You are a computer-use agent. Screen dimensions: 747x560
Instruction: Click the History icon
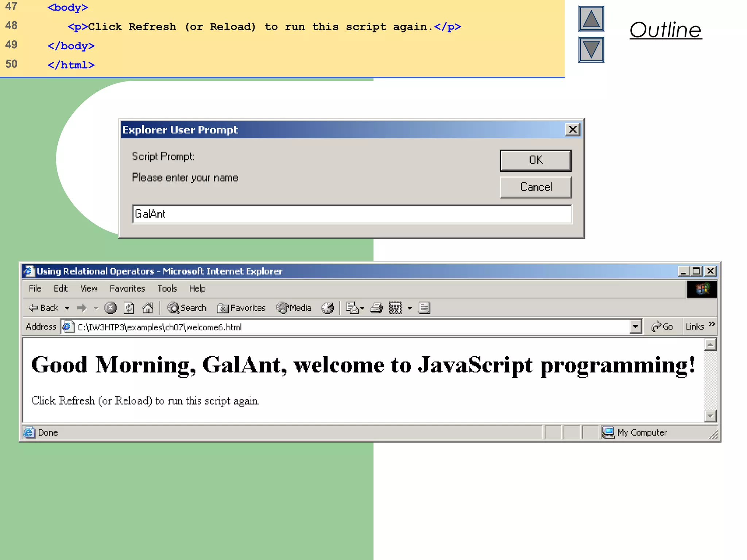(328, 308)
